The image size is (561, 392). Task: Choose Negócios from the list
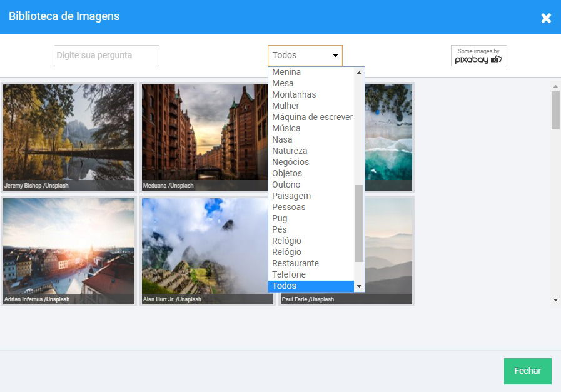pyautogui.click(x=311, y=162)
